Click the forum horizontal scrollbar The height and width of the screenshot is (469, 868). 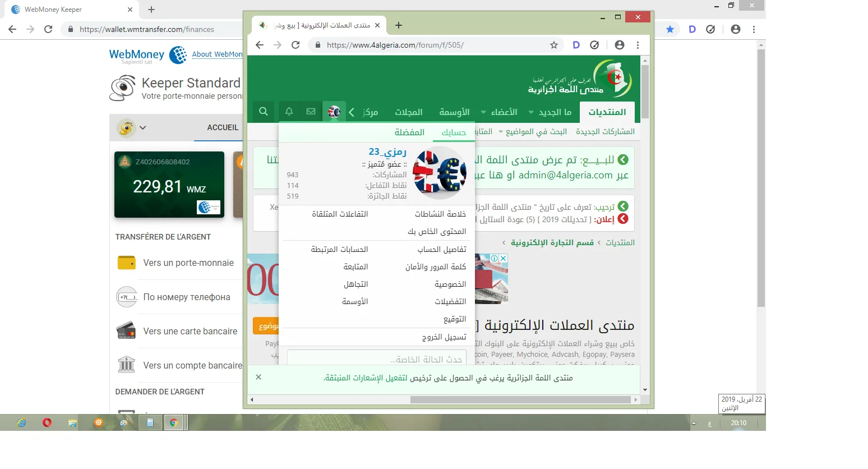pos(520,400)
